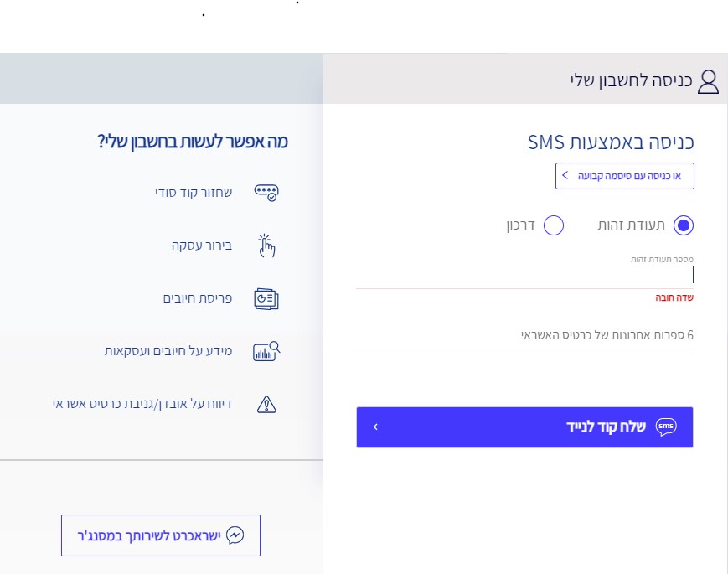Click the שלח קוד לנייד button
728x574 pixels.
tap(524, 427)
